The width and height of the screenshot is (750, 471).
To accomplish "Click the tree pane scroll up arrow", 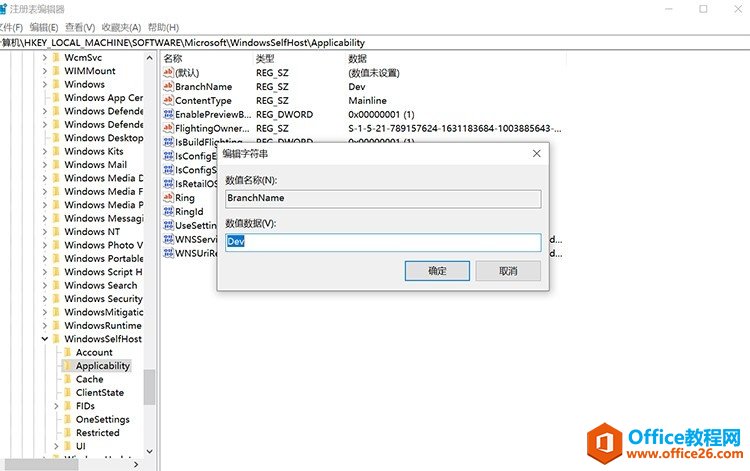I will click(149, 58).
